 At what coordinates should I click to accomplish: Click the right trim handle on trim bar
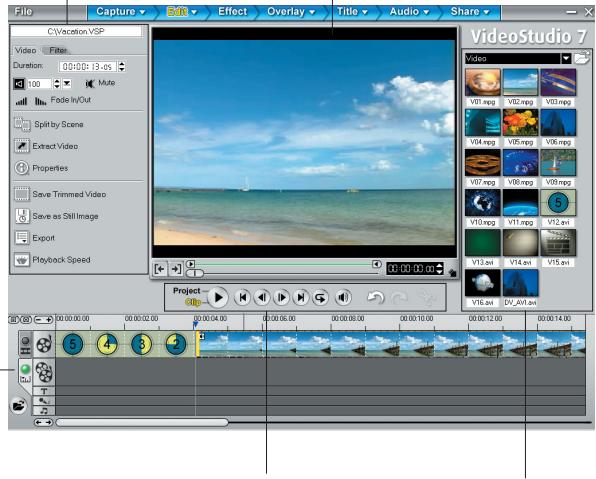pos(376,264)
